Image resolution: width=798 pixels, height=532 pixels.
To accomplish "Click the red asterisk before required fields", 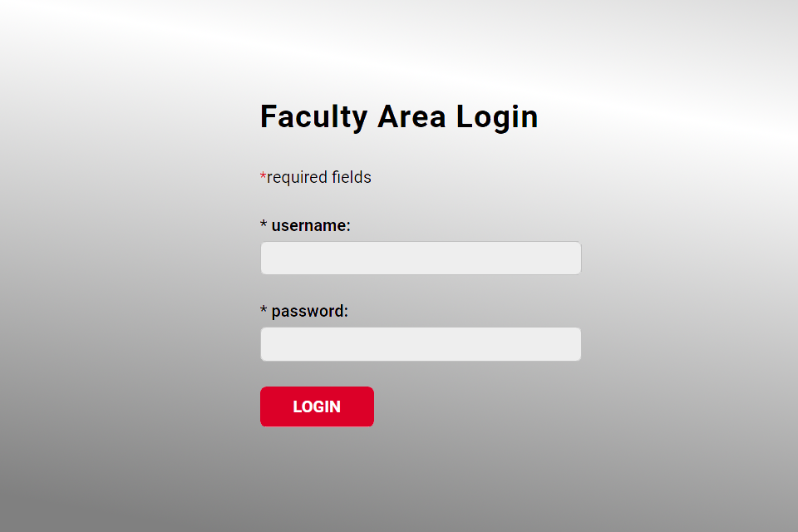I will tap(264, 176).
